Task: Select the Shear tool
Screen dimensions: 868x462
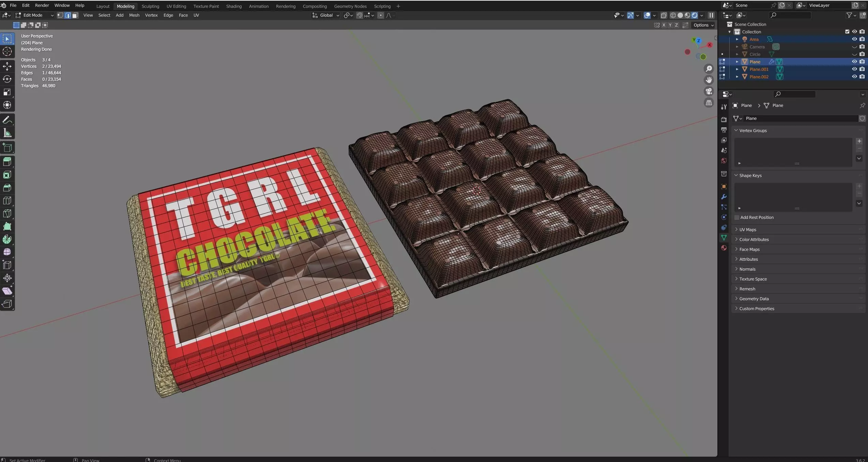Action: click(x=7, y=291)
